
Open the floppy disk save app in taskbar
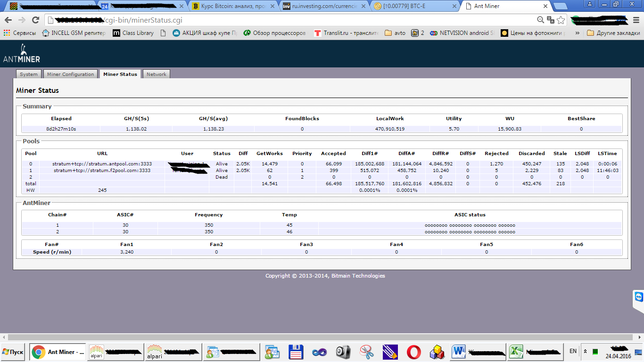[x=296, y=352]
